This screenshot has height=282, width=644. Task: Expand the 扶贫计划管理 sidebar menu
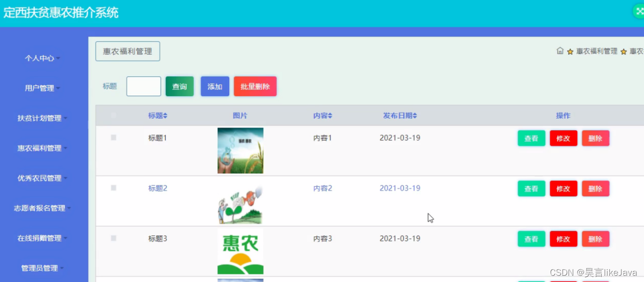tap(43, 118)
